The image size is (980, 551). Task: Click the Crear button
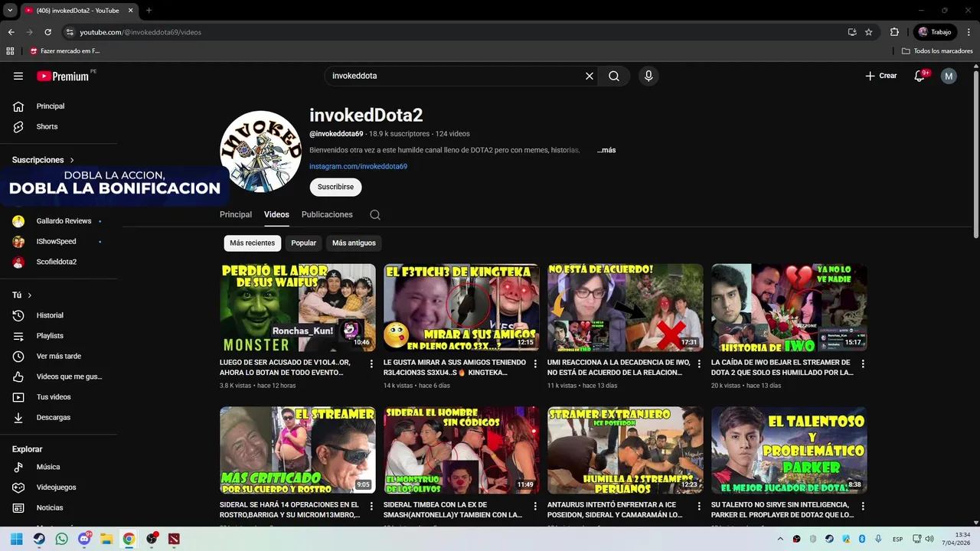(880, 76)
